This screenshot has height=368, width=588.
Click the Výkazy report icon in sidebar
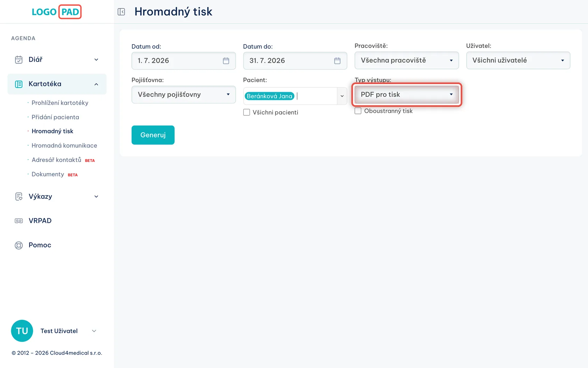click(x=19, y=197)
